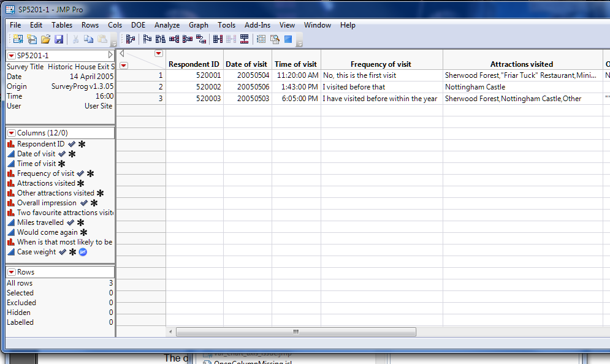Click the Cut scissors icon
The width and height of the screenshot is (610, 364).
coord(75,39)
